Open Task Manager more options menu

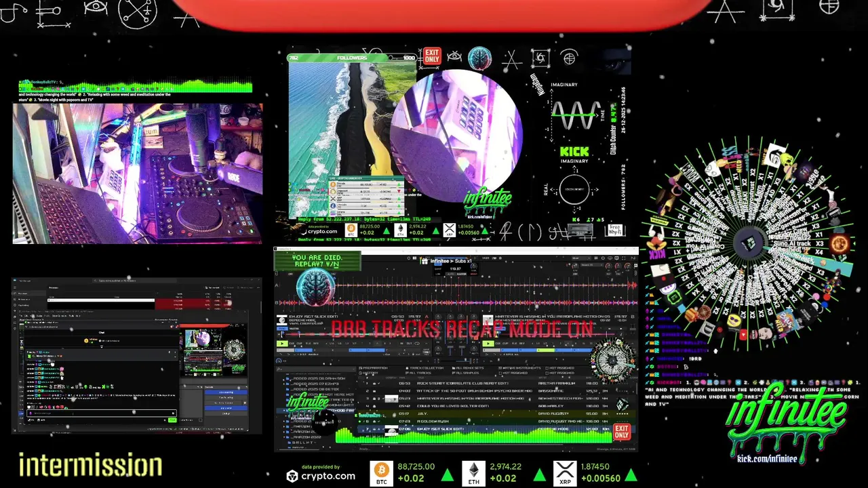258,287
